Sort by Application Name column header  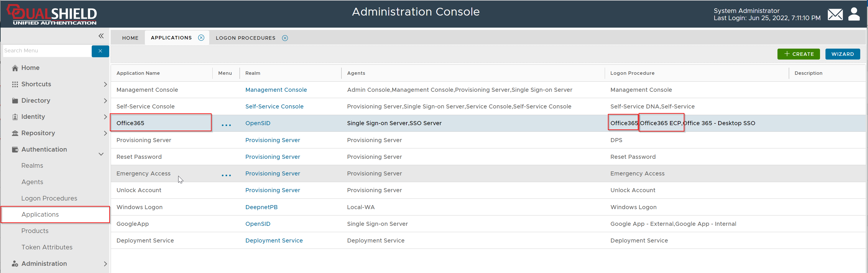point(138,73)
